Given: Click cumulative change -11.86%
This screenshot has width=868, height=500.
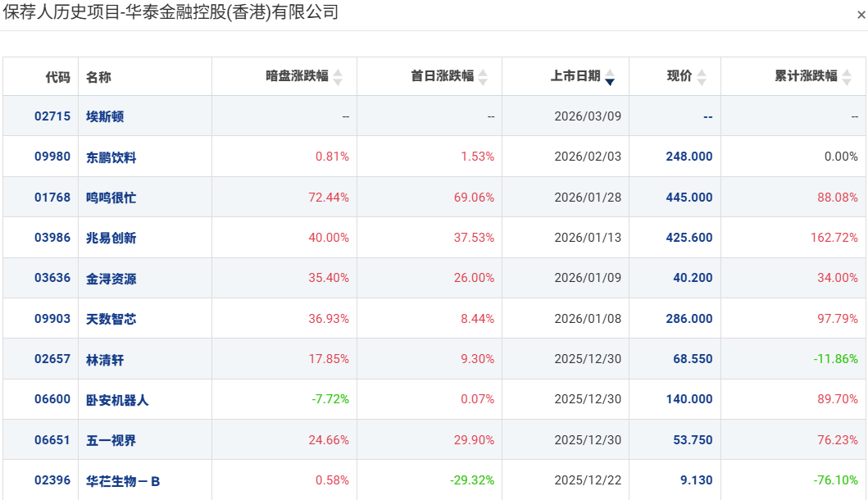Looking at the screenshot, I should coord(836,359).
